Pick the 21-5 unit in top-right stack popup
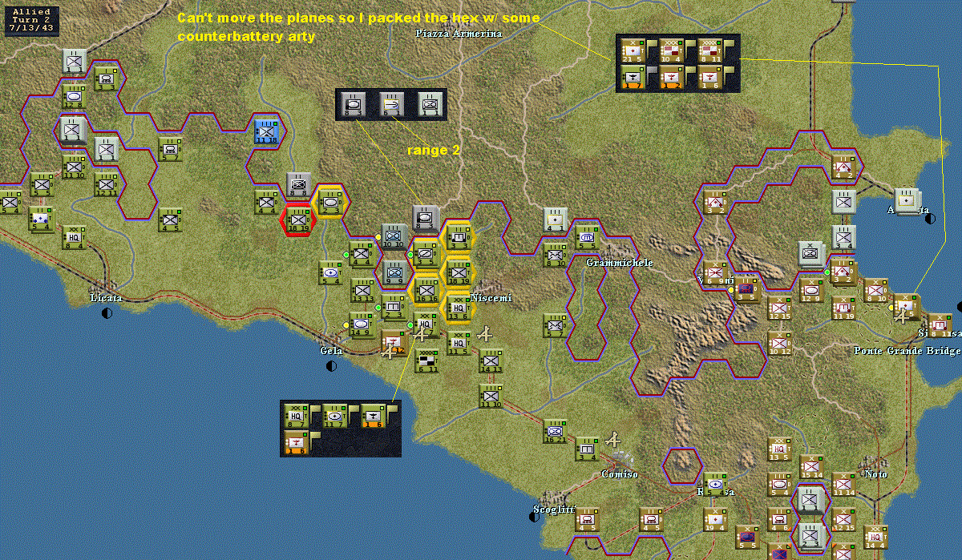The height and width of the screenshot is (560, 962). (633, 50)
